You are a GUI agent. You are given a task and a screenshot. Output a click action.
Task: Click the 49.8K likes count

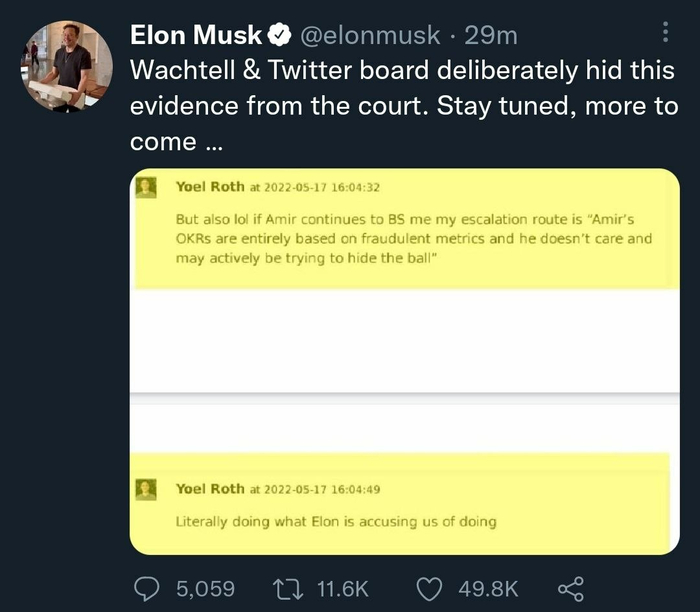click(x=486, y=588)
